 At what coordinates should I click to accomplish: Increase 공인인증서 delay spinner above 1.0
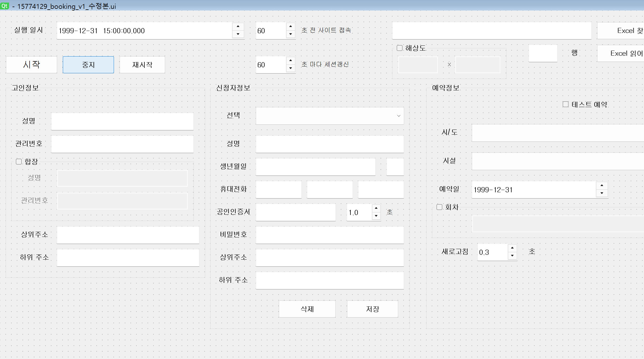coord(376,208)
